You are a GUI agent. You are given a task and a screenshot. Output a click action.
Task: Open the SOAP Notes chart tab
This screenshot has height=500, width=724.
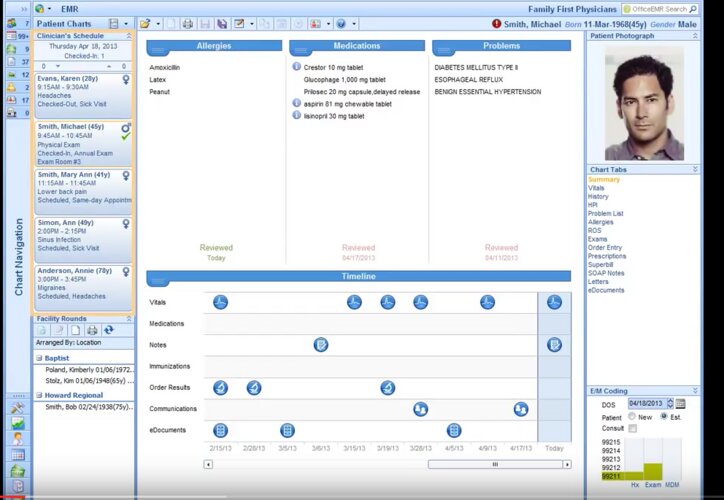point(606,273)
